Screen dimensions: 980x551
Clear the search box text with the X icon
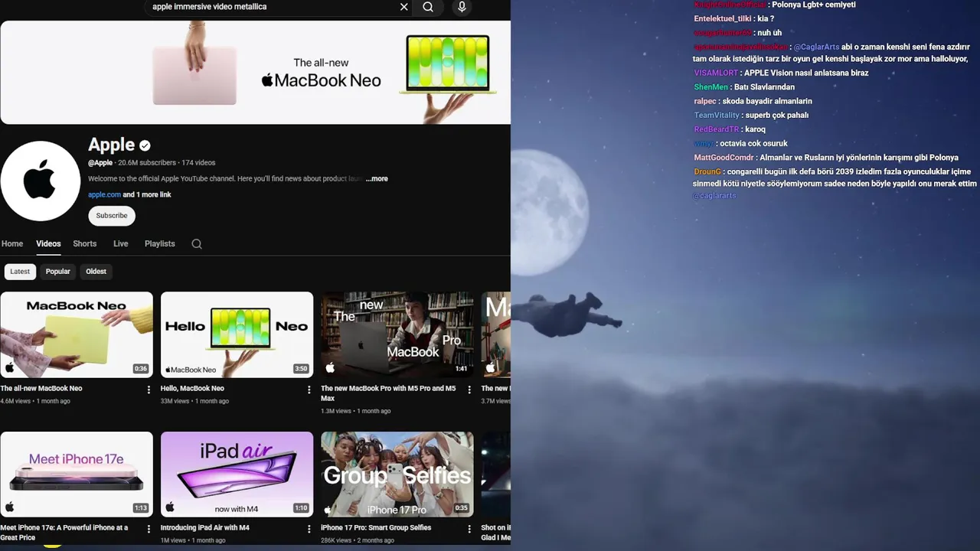coord(404,7)
